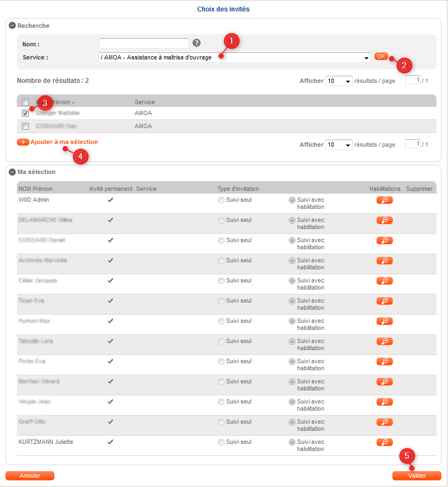Image resolution: width=448 pixels, height=487 pixels.
Task: Open habilitations magnifier for Porée Eva
Action: pos(384,362)
